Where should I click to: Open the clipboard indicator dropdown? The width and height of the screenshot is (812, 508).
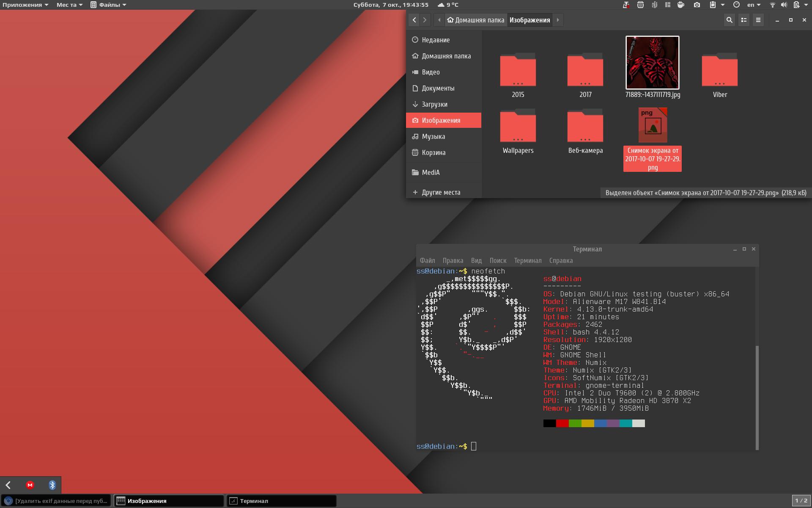717,5
